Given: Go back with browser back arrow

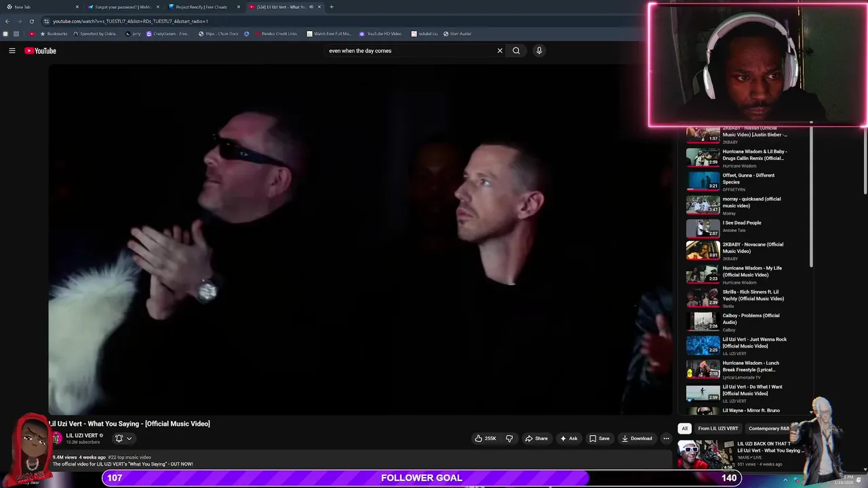Looking at the screenshot, I should pyautogui.click(x=7, y=21).
